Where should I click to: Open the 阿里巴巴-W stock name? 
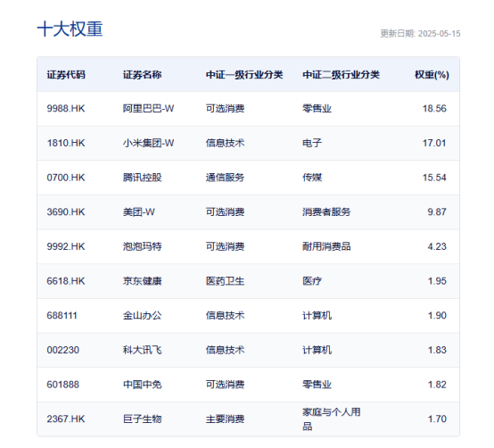point(148,109)
